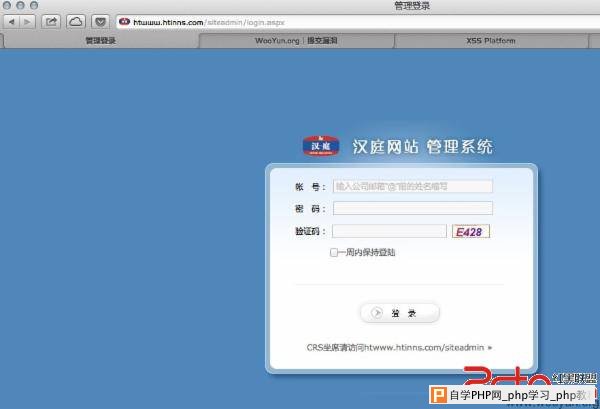The height and width of the screenshot is (409, 600).
Task: Click the 汉庭网站 管理系统 heading text
Action: 422,147
